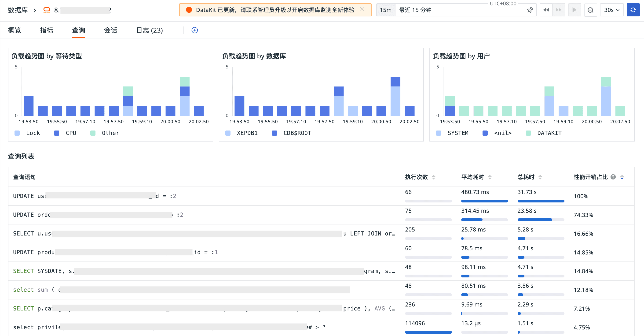Viewport: 644px width, 336px height.
Task: Sort by 平均耗时 column arrows
Action: tap(490, 177)
